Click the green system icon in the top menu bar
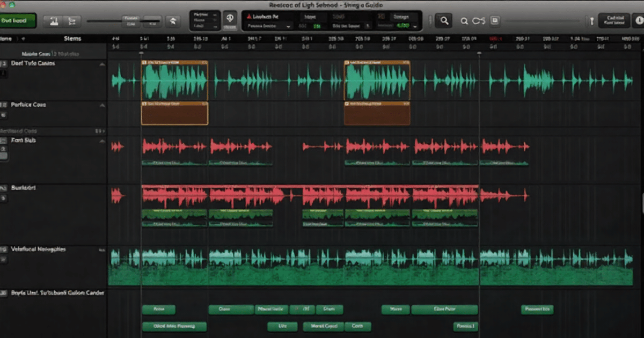The image size is (644, 338). pos(12,5)
